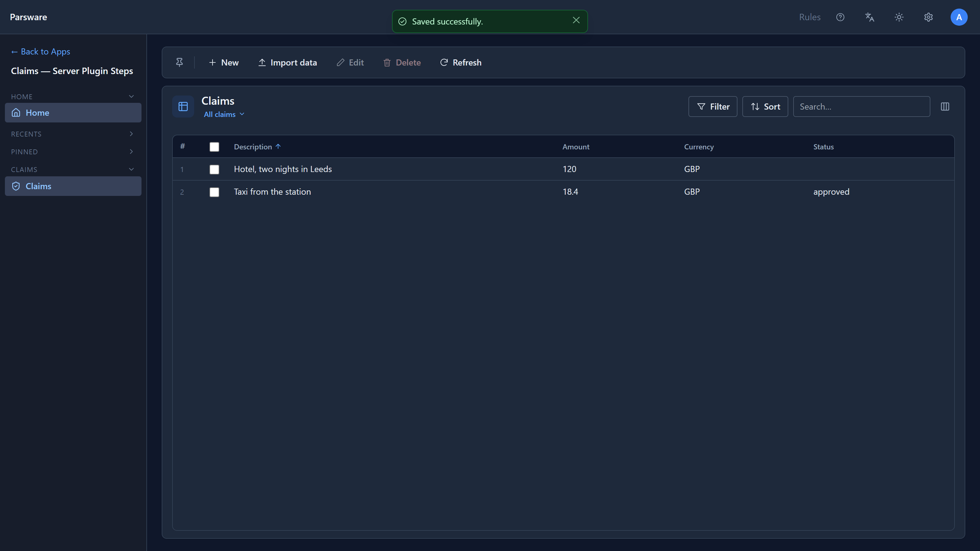
Task: Open the language translation icon
Action: tap(870, 17)
